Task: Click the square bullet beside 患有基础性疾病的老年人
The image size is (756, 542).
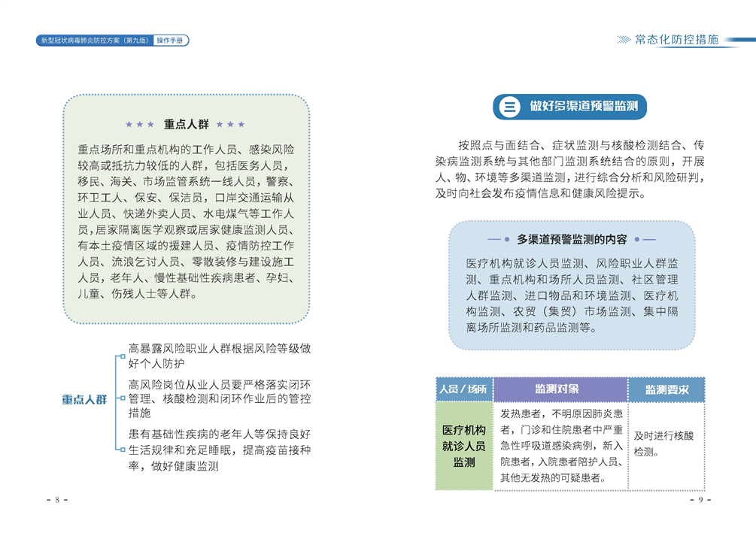Action: tap(123, 450)
